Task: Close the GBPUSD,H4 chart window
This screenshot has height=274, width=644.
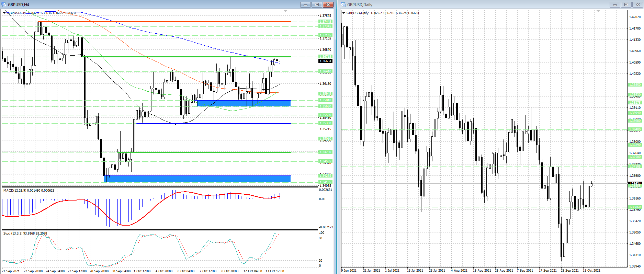Action: tap(328, 4)
